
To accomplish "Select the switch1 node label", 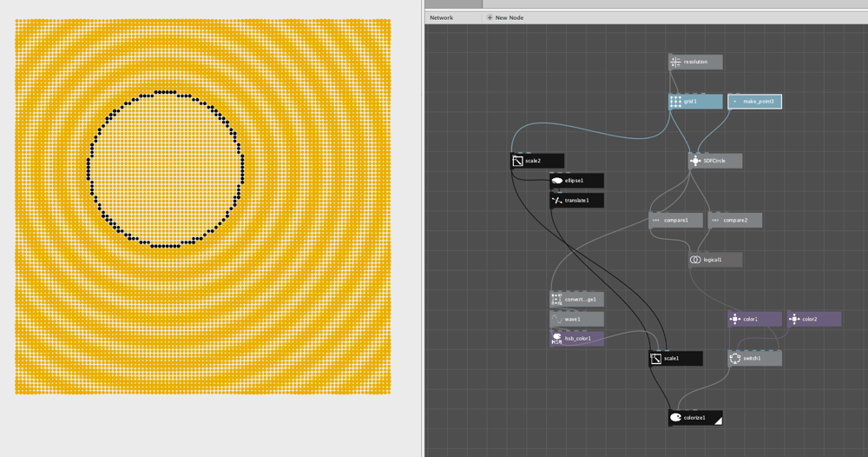I will pyautogui.click(x=752, y=359).
